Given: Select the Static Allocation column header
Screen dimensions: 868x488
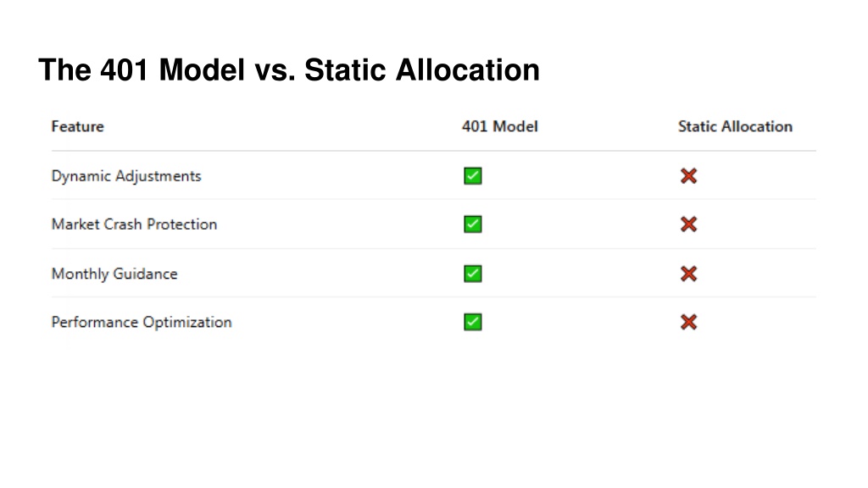Looking at the screenshot, I should pos(735,127).
